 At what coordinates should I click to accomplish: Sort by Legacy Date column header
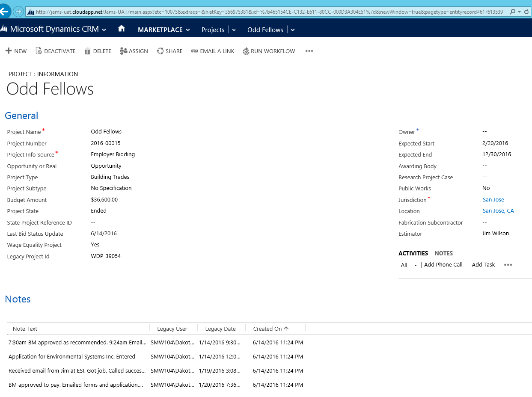click(220, 329)
